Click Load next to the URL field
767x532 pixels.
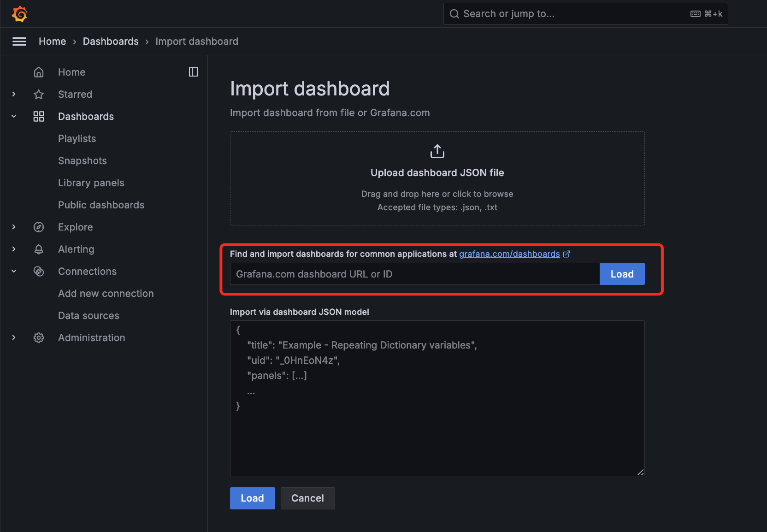coord(622,274)
